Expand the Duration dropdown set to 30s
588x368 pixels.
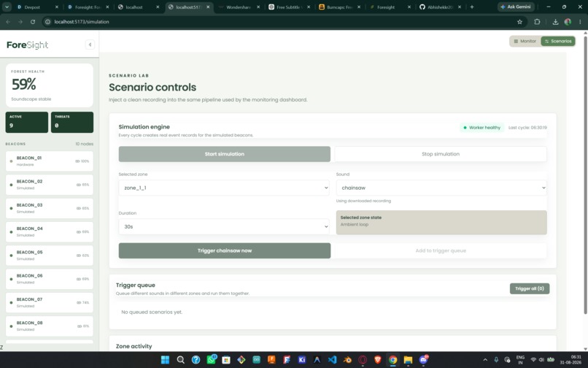(x=224, y=227)
